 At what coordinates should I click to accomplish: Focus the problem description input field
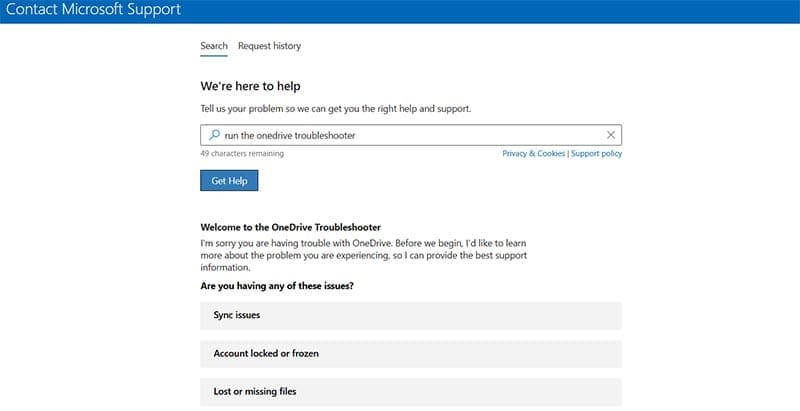[411, 135]
